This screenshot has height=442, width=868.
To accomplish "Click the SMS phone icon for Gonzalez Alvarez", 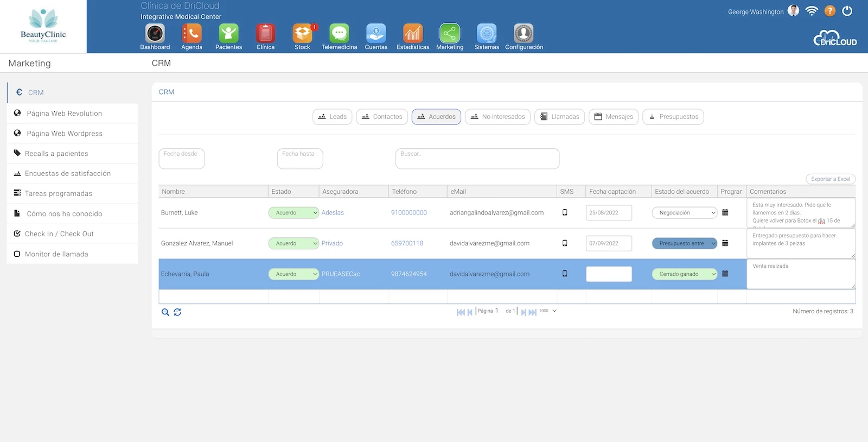I will point(565,243).
